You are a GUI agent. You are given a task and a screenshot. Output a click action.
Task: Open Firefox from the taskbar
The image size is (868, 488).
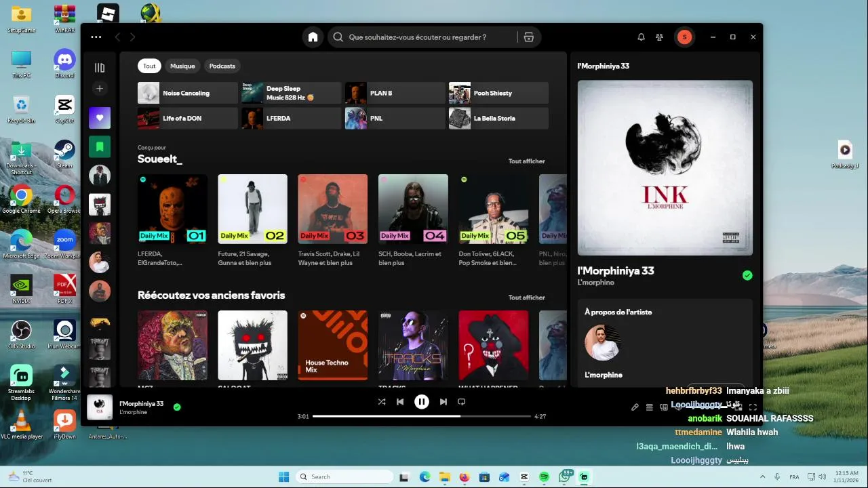pos(464,477)
